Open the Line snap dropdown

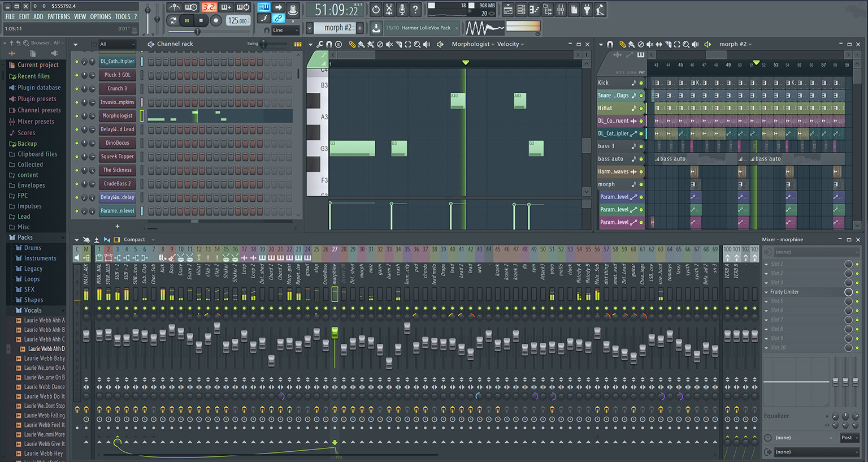[x=285, y=30]
